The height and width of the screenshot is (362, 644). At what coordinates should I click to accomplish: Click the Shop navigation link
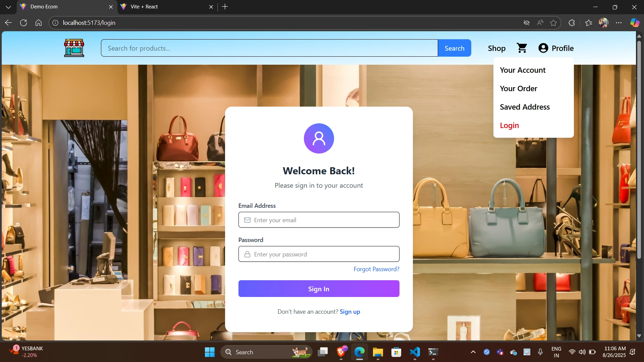[496, 48]
